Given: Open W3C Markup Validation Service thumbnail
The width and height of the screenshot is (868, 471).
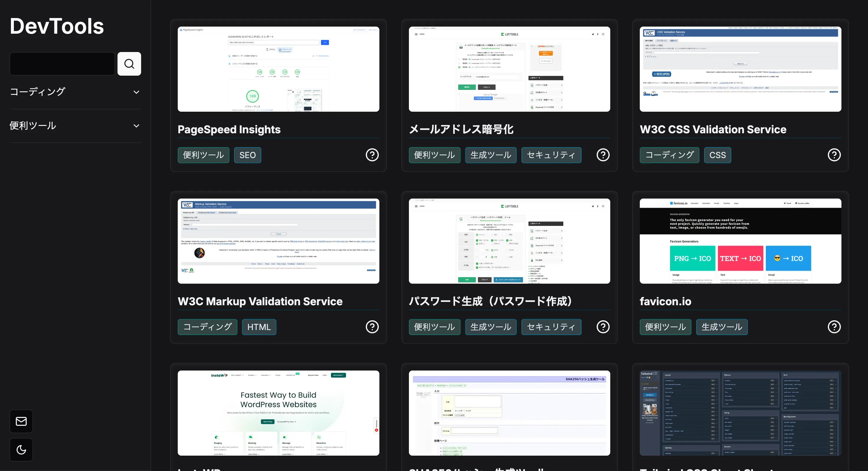Looking at the screenshot, I should point(278,241).
